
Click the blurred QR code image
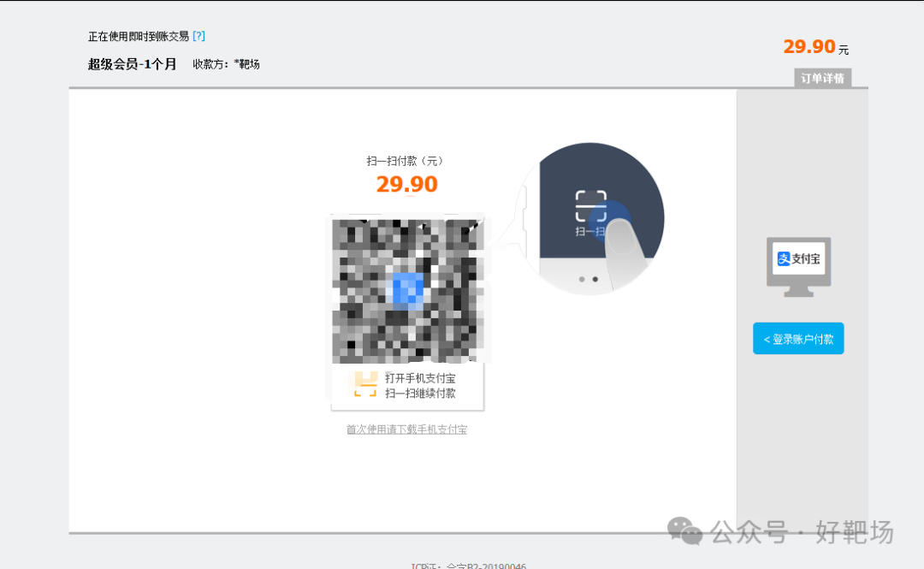click(408, 290)
